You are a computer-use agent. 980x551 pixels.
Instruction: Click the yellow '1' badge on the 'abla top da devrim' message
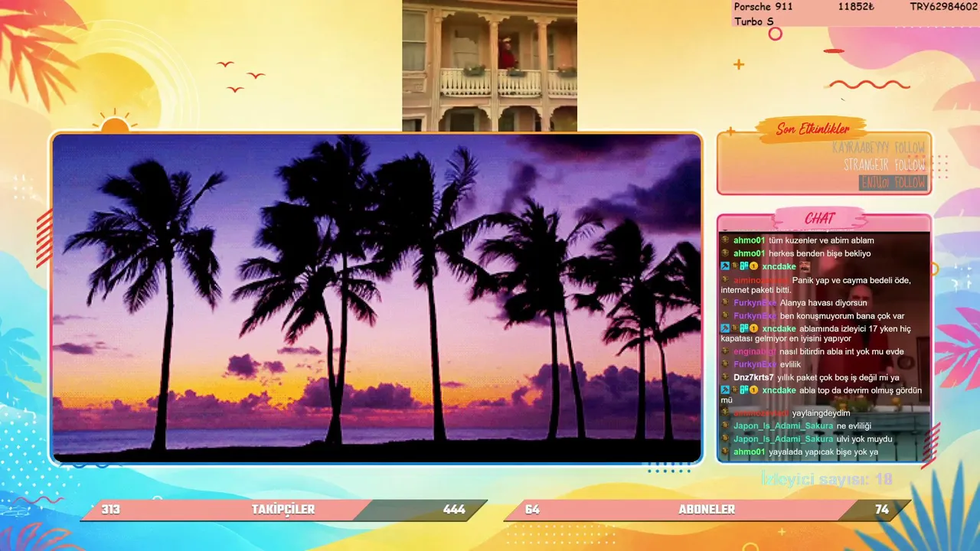753,390
